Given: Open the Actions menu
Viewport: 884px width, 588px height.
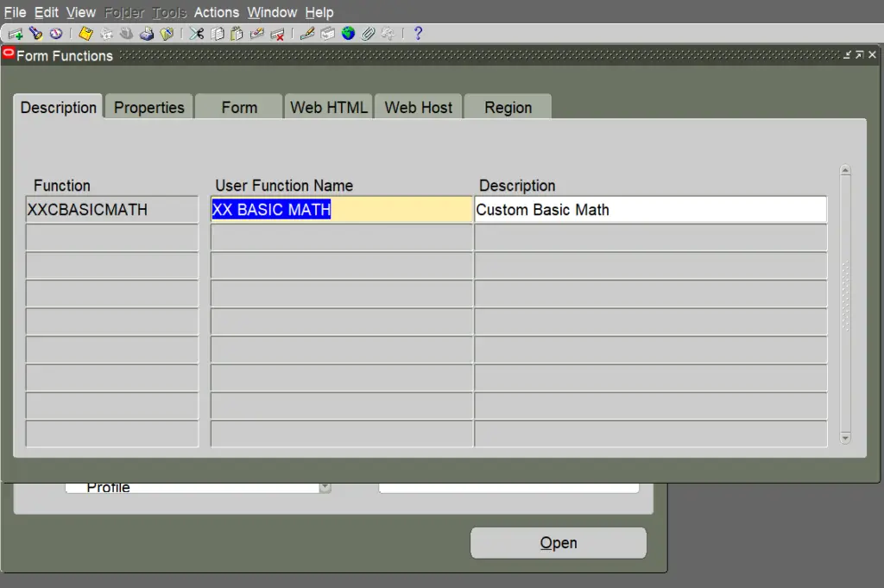Looking at the screenshot, I should [x=216, y=12].
